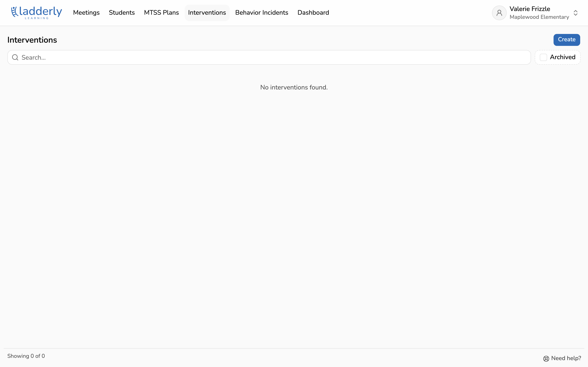This screenshot has height=367, width=588.
Task: Select the Interventions nav item
Action: 207,13
